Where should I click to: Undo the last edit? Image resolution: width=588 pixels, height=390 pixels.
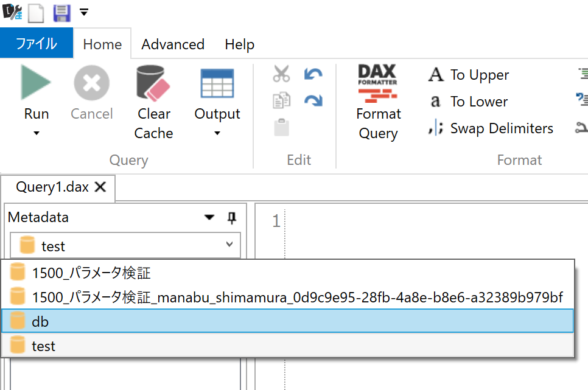pos(313,74)
